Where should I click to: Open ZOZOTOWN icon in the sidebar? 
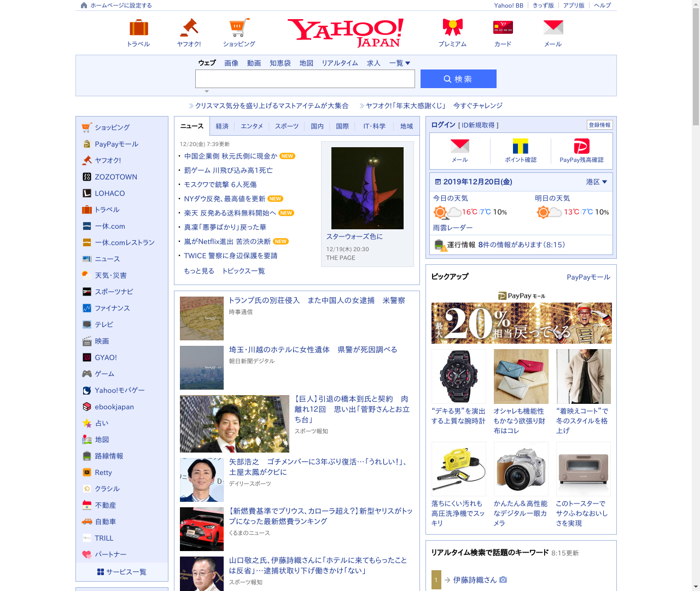[87, 177]
